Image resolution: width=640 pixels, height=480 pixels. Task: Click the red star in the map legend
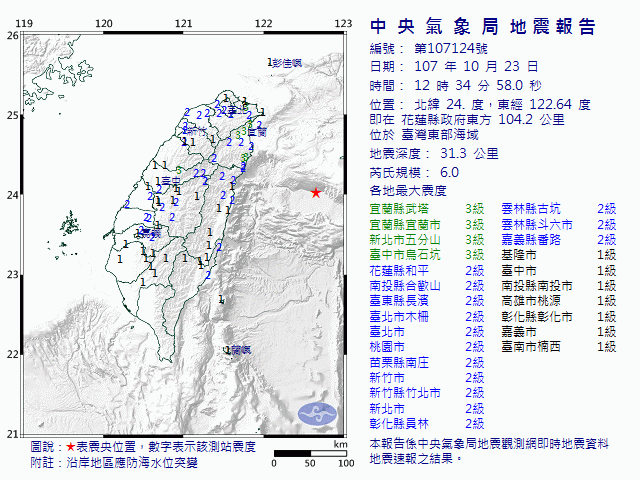pos(71,447)
